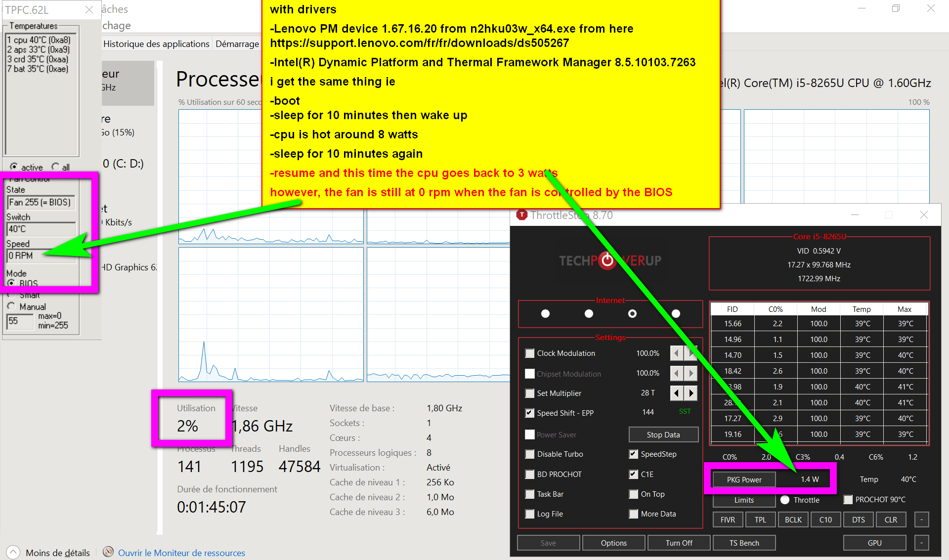The width and height of the screenshot is (949, 560).
Task: Click the grayed Save button
Action: [x=548, y=543]
